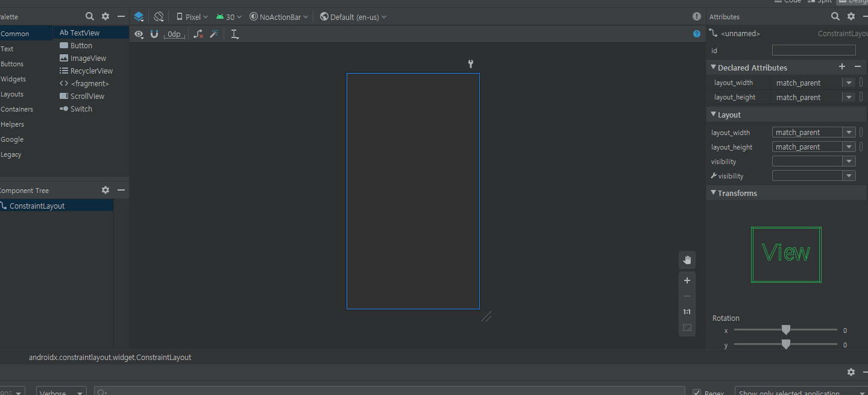Open NoActionBar theme dropdown
This screenshot has width=868, height=395.
coord(278,17)
